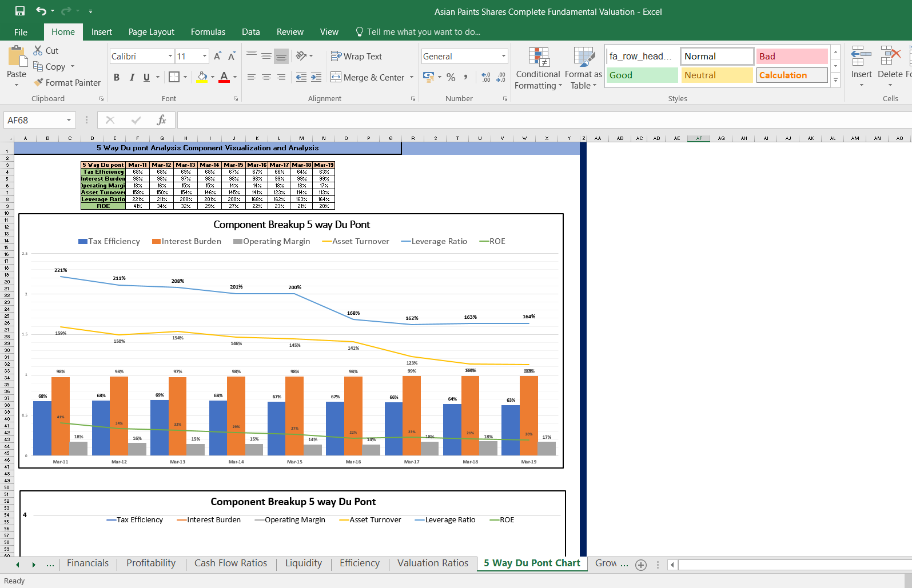Click decrease indent icon

[301, 77]
